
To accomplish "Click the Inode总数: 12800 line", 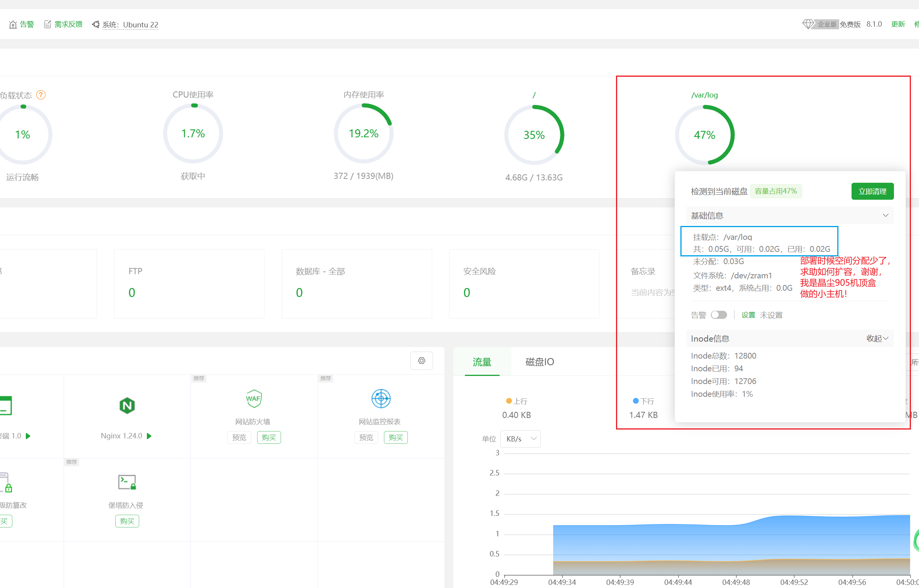I will [724, 355].
